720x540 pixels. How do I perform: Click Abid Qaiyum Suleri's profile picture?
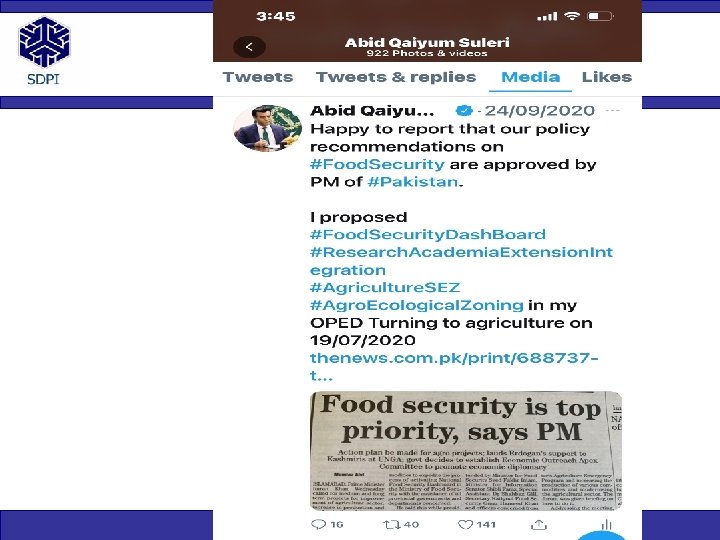click(x=267, y=128)
